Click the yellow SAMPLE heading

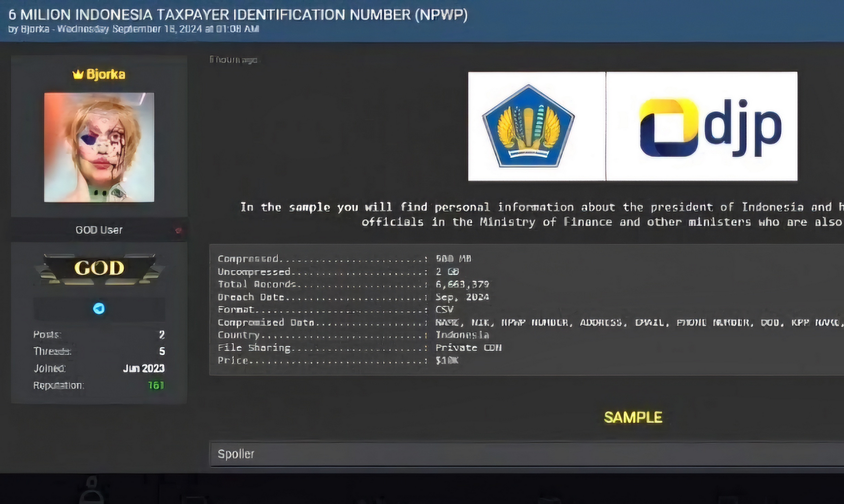633,417
